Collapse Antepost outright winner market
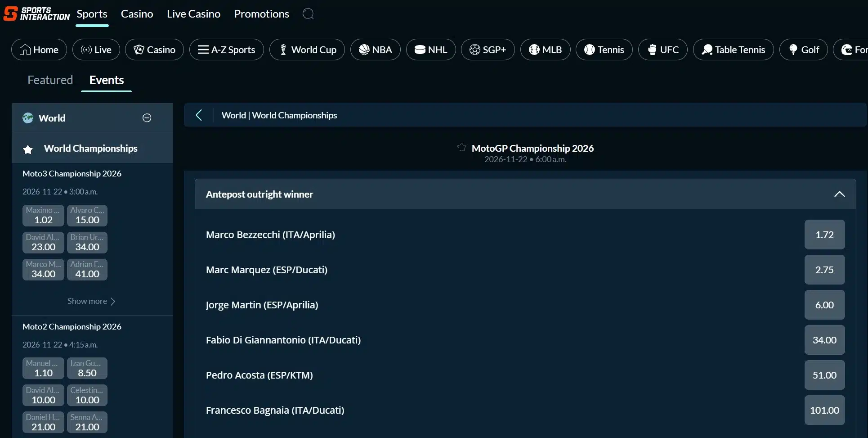This screenshot has height=438, width=868. [x=839, y=194]
